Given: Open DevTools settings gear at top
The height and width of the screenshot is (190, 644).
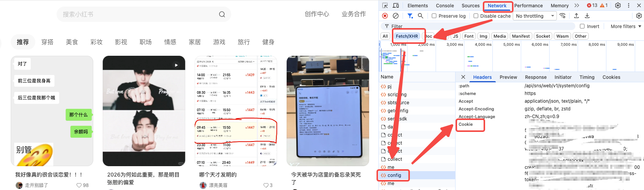Looking at the screenshot, I should point(618,5).
